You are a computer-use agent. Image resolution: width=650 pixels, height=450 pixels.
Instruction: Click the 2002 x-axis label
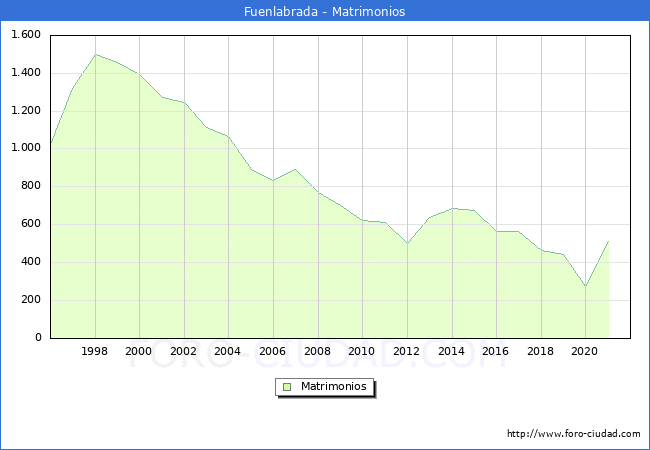183,351
